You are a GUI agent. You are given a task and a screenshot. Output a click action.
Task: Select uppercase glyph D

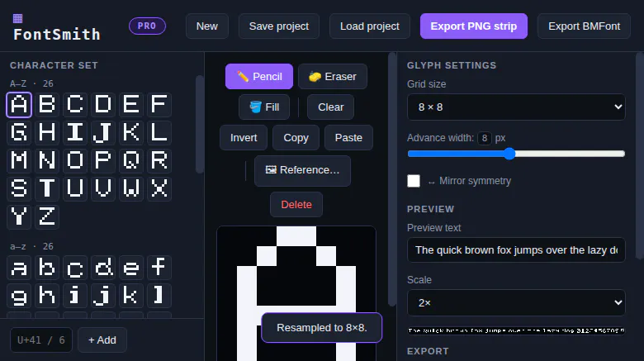(x=102, y=104)
